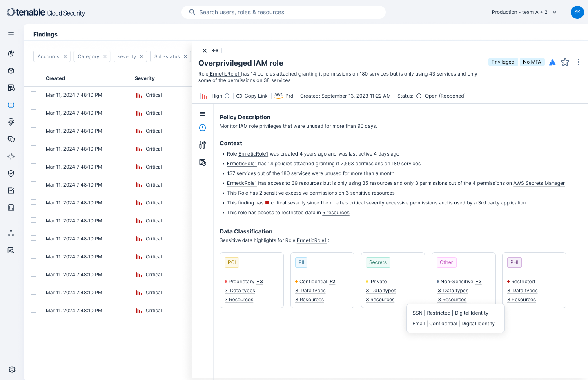Viewport: 588px width, 380px height.
Task: Open the Production - team A account dropdown
Action: (x=524, y=12)
